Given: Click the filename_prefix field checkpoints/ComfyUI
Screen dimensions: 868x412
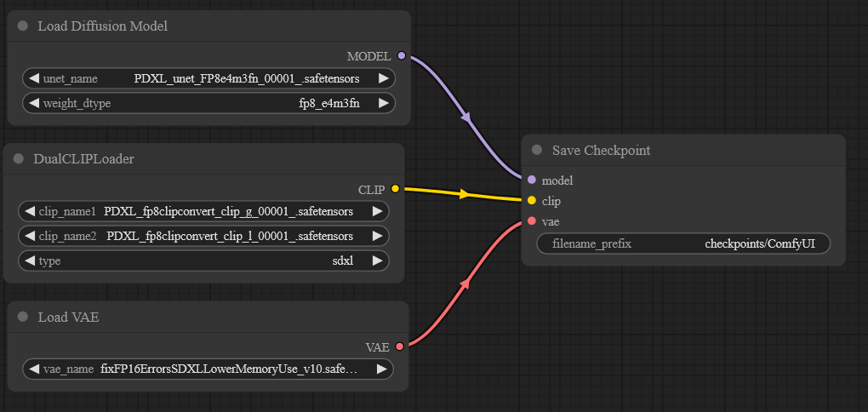Looking at the screenshot, I should pyautogui.click(x=683, y=243).
